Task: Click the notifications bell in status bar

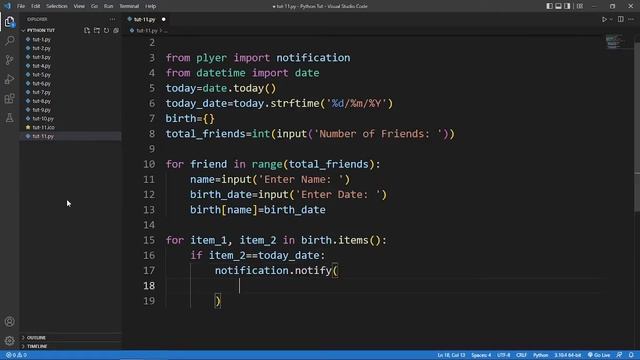Action: [631, 355]
